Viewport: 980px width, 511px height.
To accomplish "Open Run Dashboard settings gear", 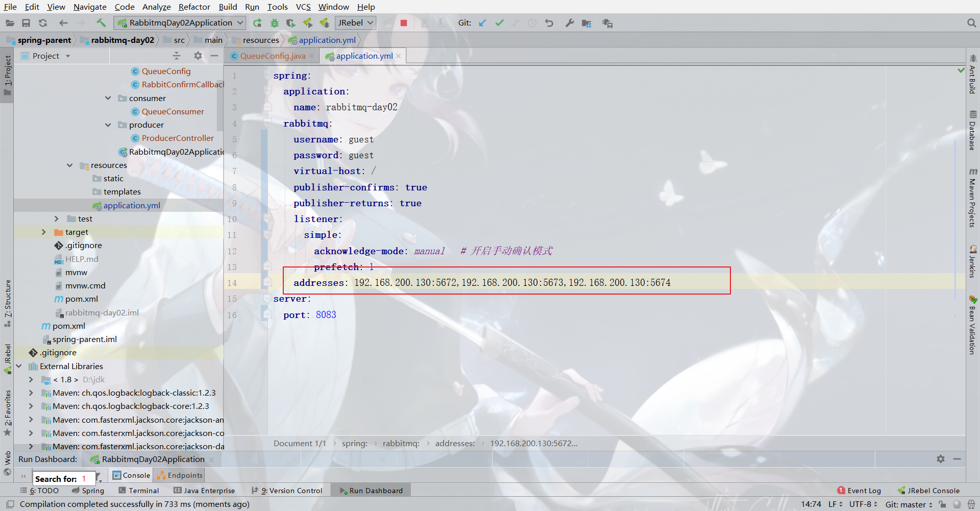I will click(941, 459).
